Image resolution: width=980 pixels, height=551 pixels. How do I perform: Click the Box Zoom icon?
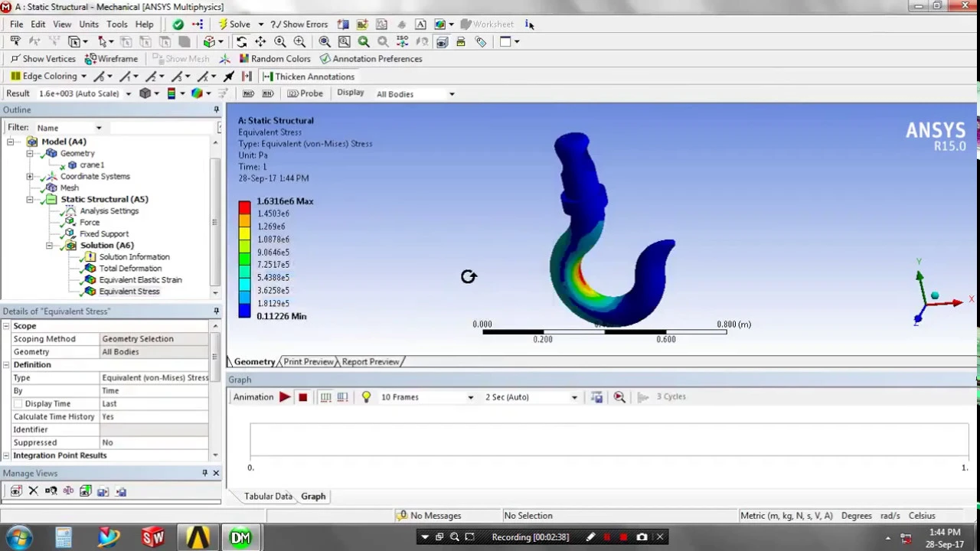pos(299,42)
